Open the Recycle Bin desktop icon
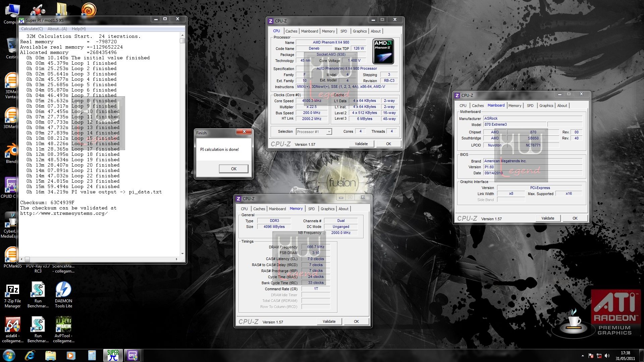644x362 pixels. click(x=11, y=49)
